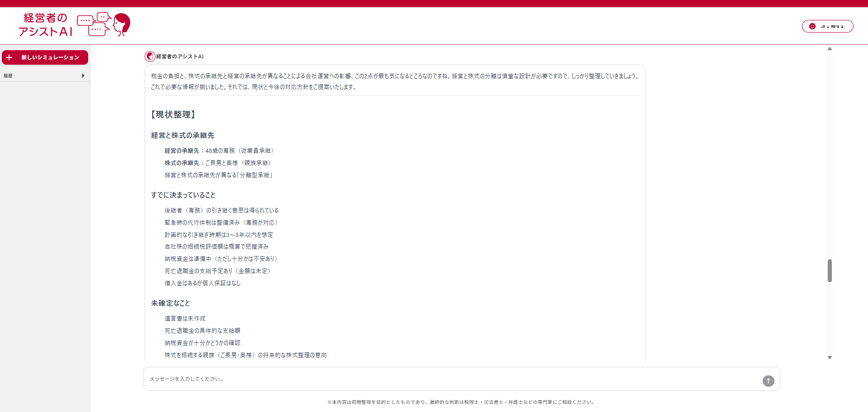This screenshot has height=412, width=868.
Task: Click 納税資金は準備中 line
Action: [x=221, y=259]
